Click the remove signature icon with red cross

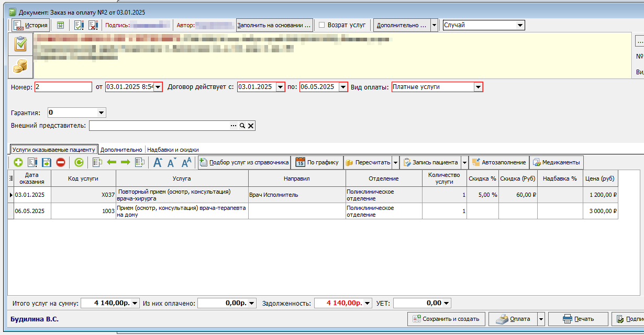(93, 25)
